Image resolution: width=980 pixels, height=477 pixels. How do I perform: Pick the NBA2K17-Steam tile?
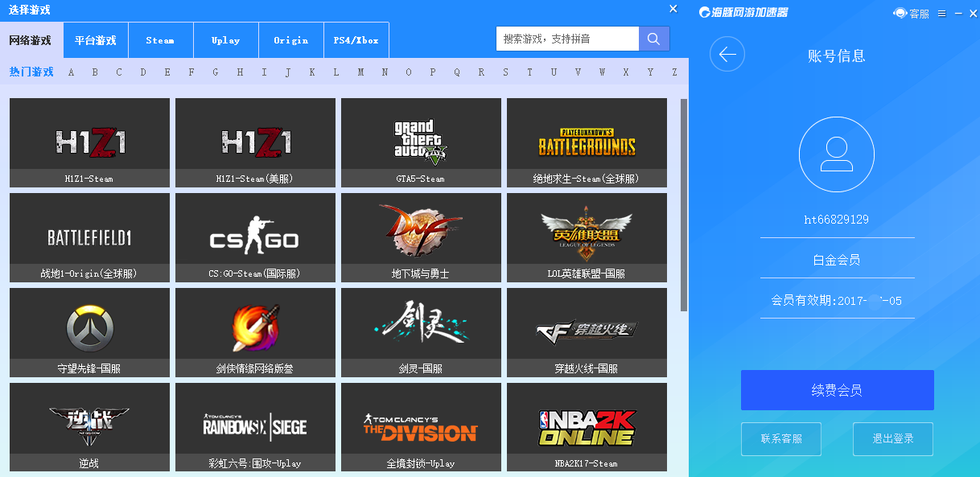click(x=587, y=427)
